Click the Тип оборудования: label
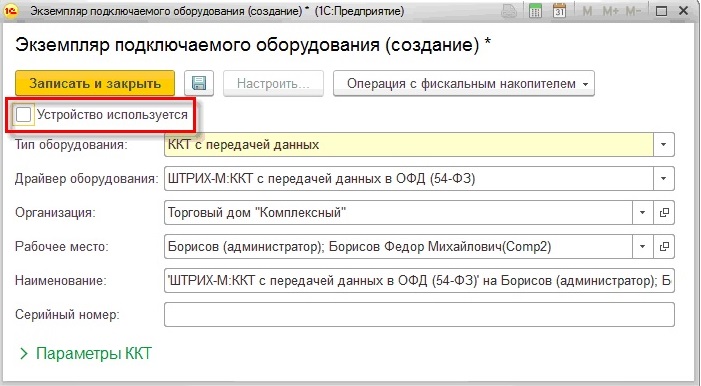701x386 pixels. [x=71, y=145]
